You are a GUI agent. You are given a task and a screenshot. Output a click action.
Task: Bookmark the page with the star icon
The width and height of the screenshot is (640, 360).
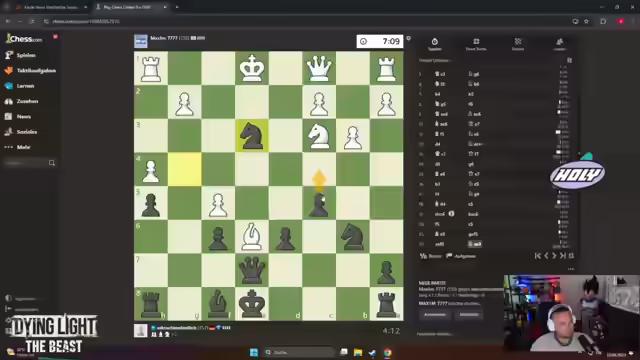pyautogui.click(x=586, y=21)
